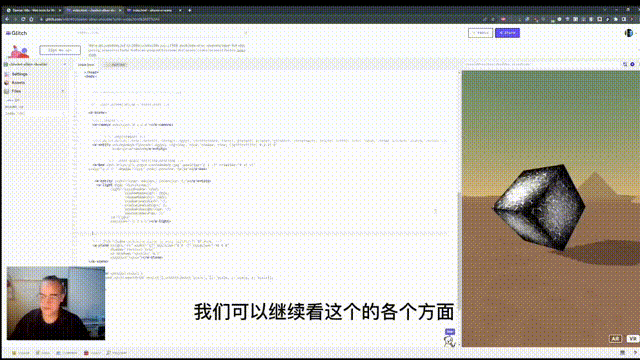Close the active Glitch browser tab
The height and width of the screenshot is (360, 640).
click(120, 10)
